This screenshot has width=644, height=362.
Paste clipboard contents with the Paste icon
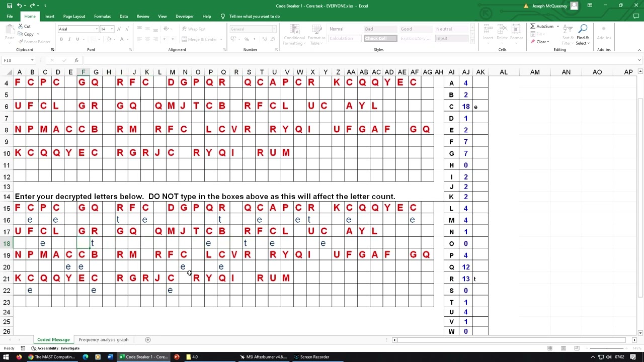click(x=9, y=30)
